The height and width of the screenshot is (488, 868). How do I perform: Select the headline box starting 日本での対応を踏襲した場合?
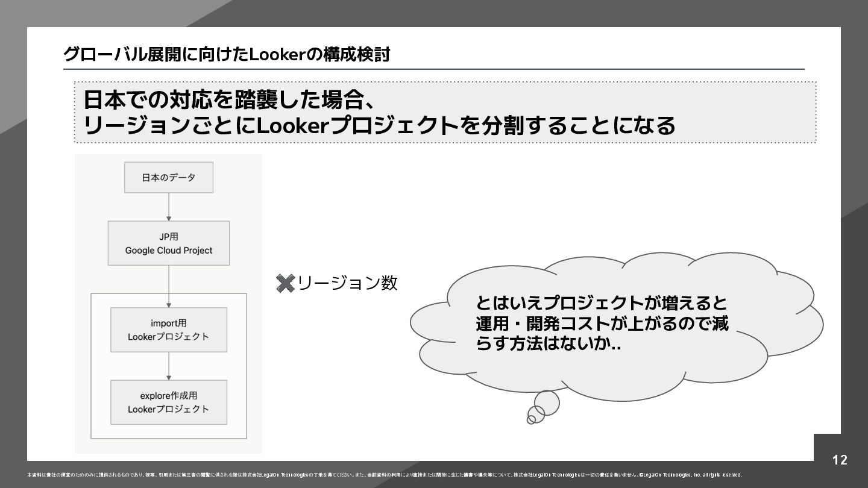pyautogui.click(x=445, y=112)
